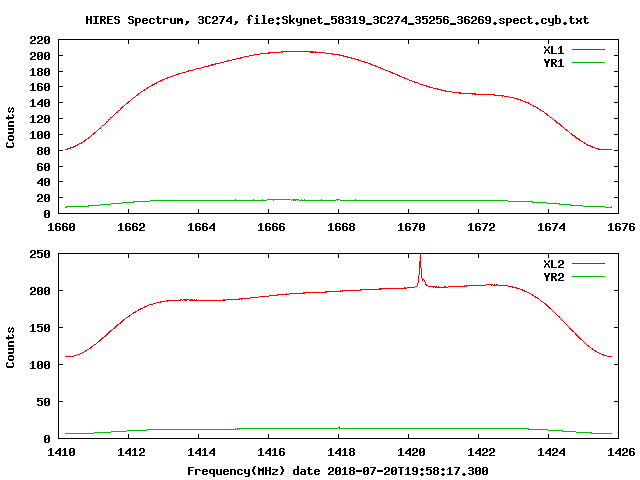Click the YR1 legend label
Screen dimensions: 640x480
pyautogui.click(x=553, y=63)
